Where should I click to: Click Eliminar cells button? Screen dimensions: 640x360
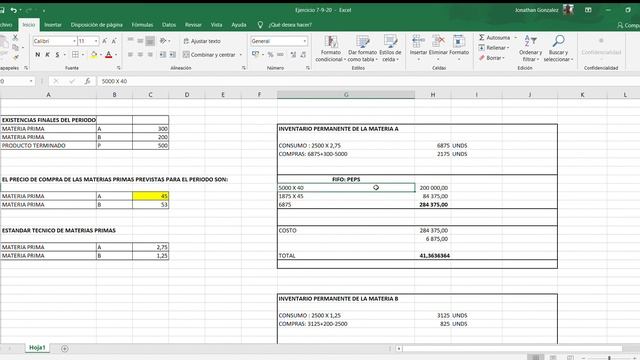point(438,49)
